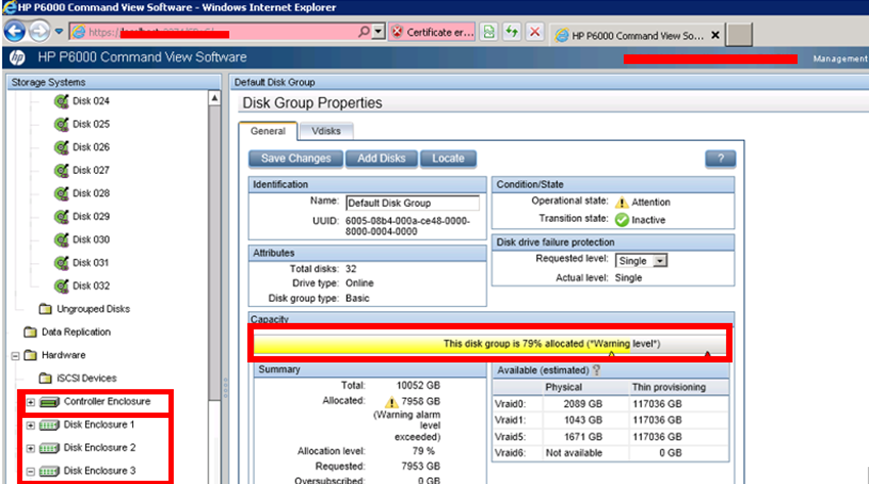Click the compatibility view page icon
The width and height of the screenshot is (869, 484).
pos(489,32)
